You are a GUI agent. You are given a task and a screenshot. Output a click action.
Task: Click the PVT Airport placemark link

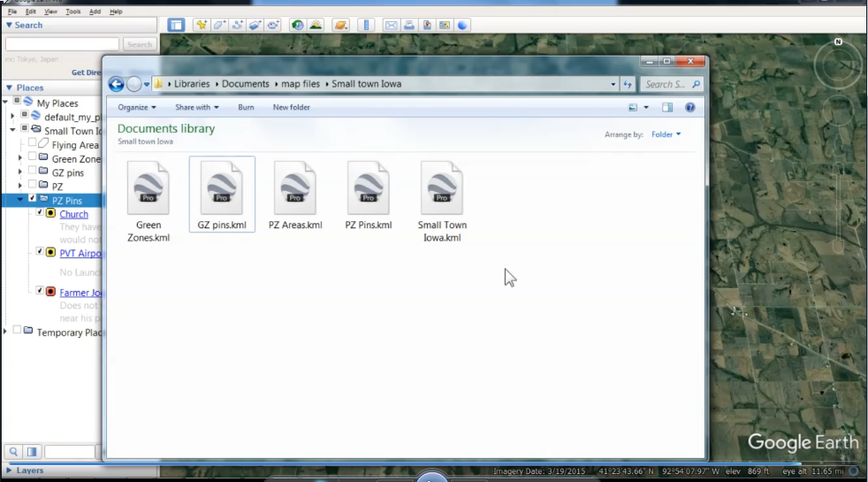click(80, 253)
